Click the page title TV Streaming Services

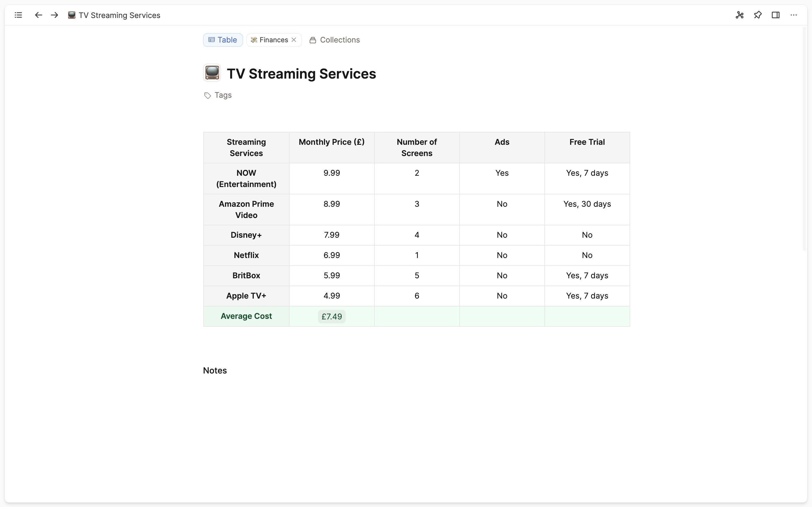301,74
